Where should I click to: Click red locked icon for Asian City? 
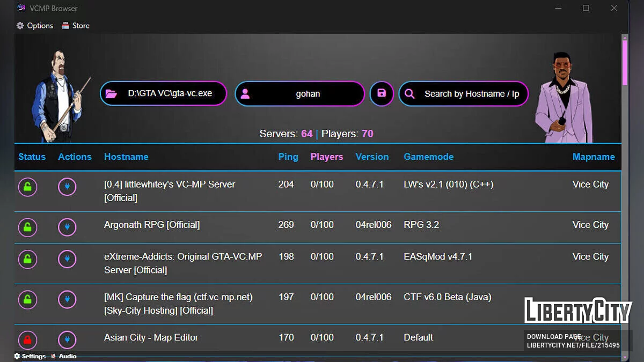pos(28,340)
